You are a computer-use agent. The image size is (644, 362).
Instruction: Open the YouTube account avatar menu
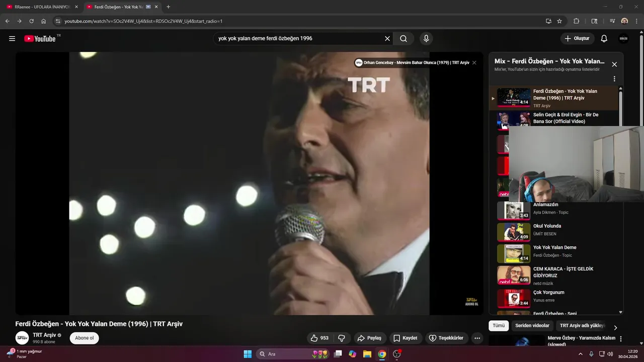point(623,39)
